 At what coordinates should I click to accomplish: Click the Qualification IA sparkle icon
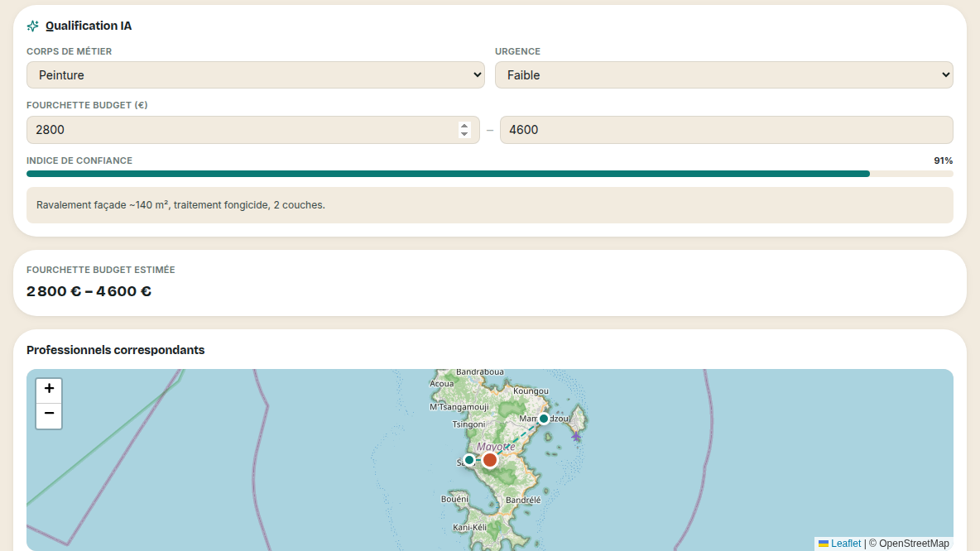pos(32,26)
